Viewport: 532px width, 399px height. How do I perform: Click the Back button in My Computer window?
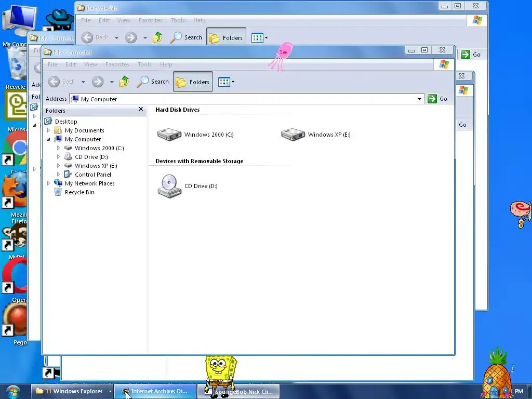61,82
